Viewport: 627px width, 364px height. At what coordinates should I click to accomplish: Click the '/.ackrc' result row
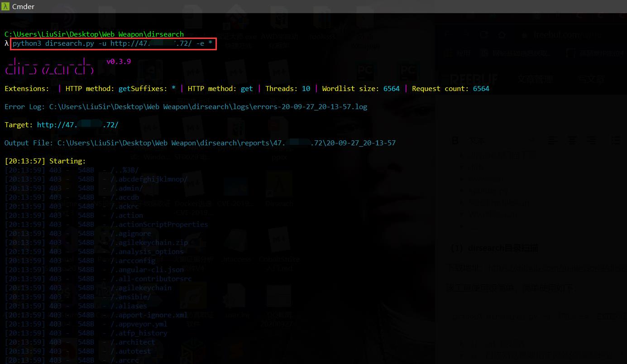click(72, 206)
